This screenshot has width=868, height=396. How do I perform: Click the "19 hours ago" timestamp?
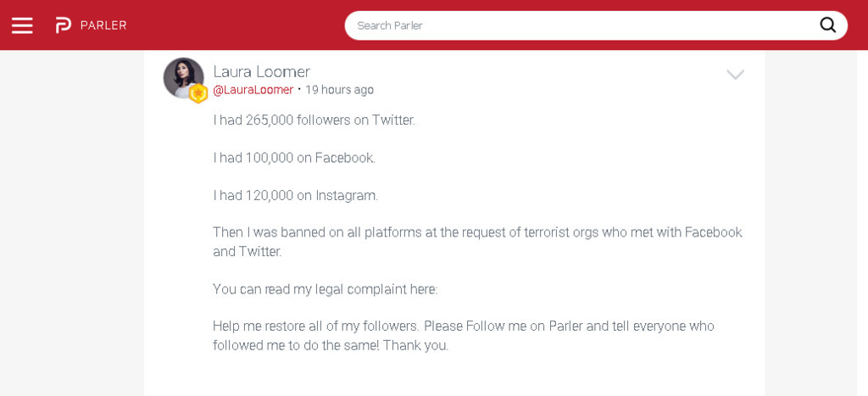click(x=339, y=90)
